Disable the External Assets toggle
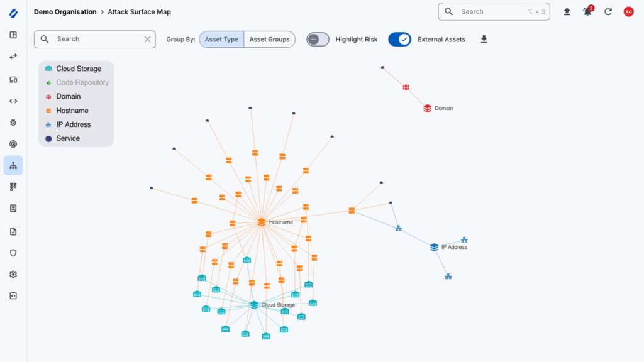This screenshot has height=362, width=644. (x=399, y=39)
